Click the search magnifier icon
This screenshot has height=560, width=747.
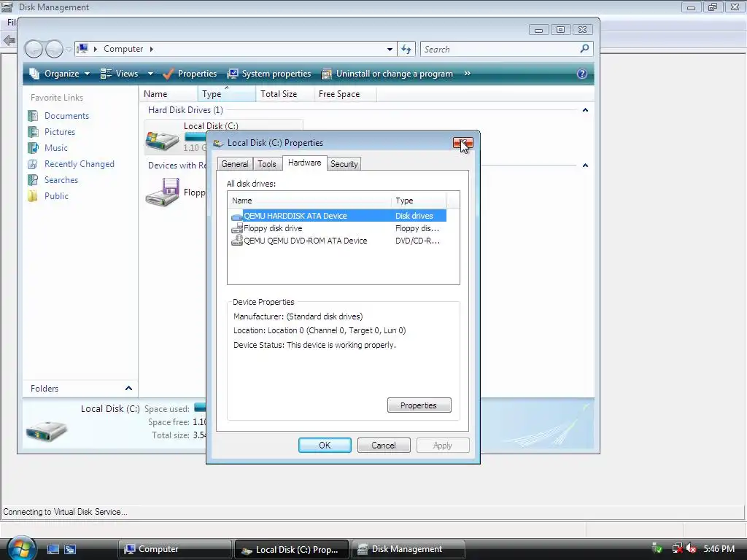tap(584, 49)
